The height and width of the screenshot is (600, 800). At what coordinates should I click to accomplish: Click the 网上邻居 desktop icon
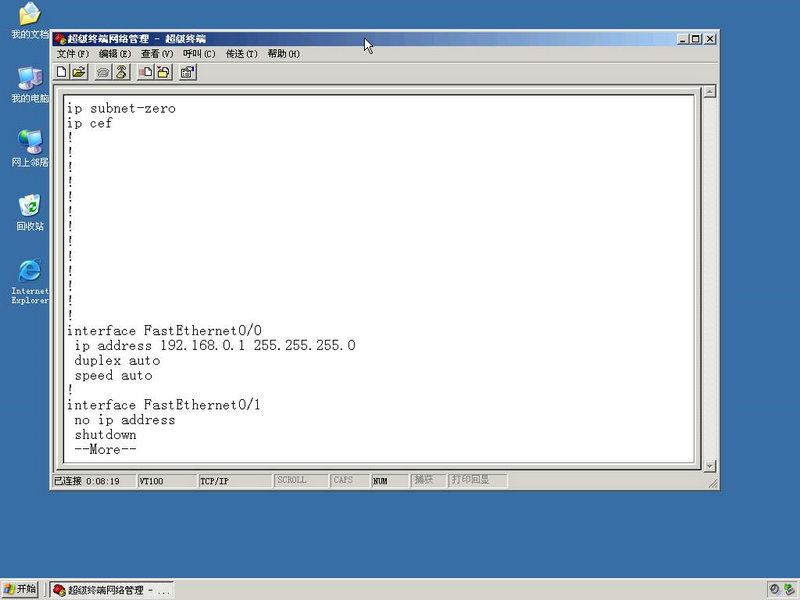click(30, 148)
